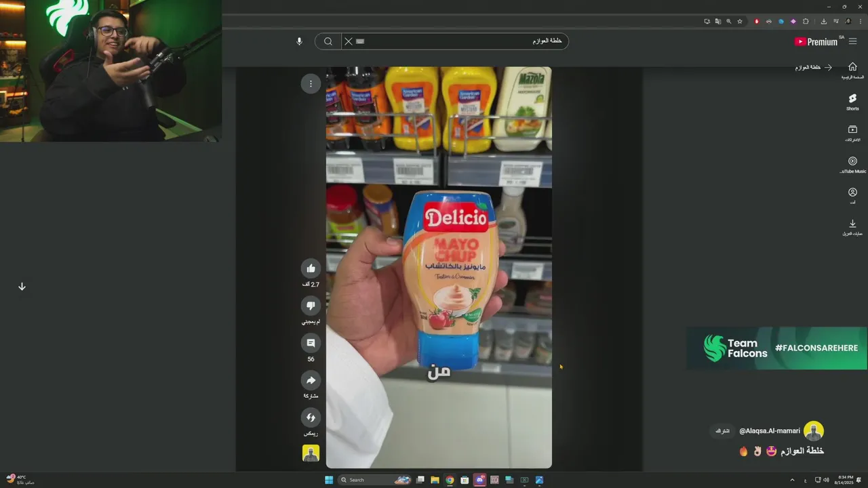868x488 pixels.
Task: Switch to Google Chrome in taskbar
Action: pyautogui.click(x=450, y=480)
